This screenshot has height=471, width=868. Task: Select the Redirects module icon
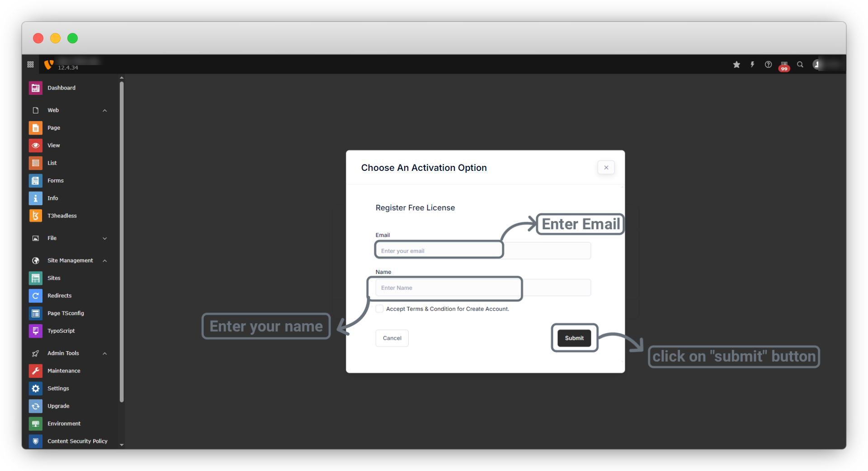(35, 296)
